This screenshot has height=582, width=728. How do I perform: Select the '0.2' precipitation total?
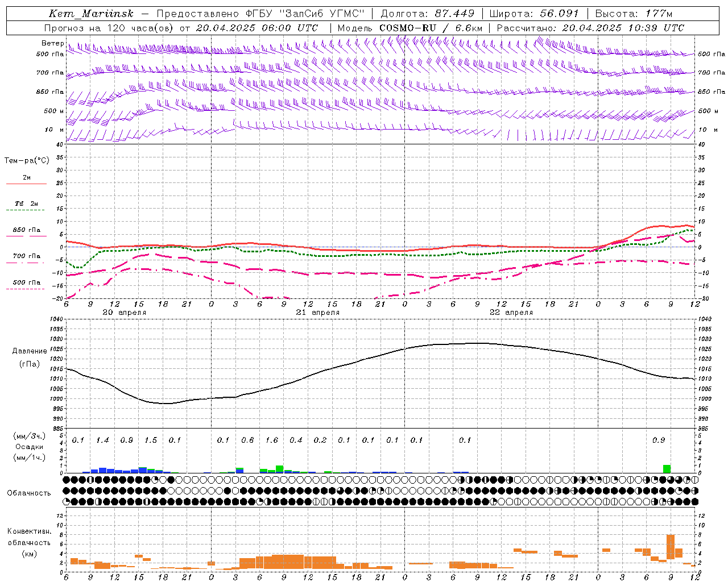(320, 440)
